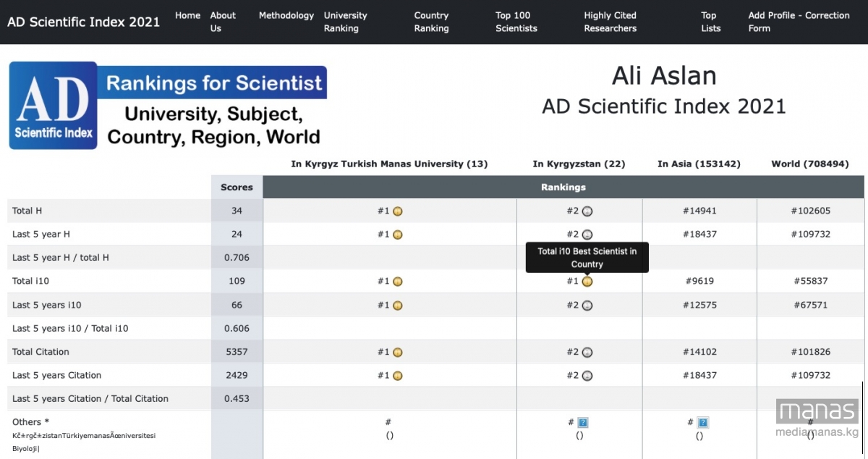This screenshot has width=868, height=459.
Task: Click silver medal for Last 5 year H
Action: tap(587, 235)
